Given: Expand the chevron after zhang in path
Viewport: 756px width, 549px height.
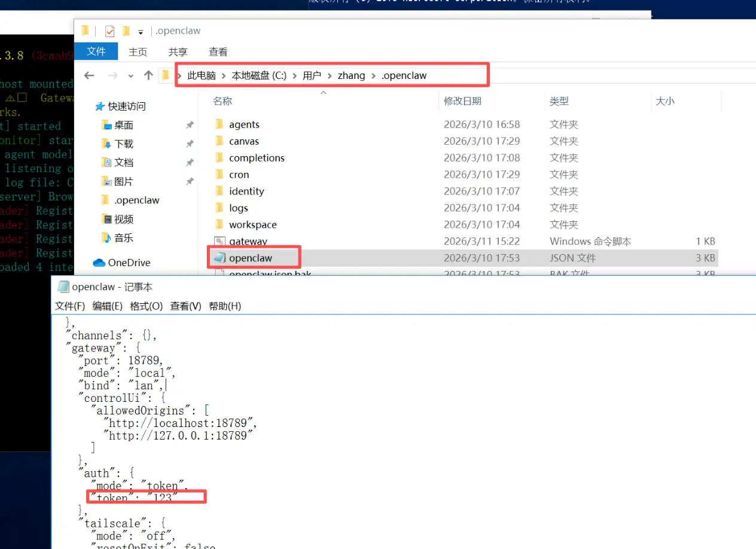Looking at the screenshot, I should point(373,76).
